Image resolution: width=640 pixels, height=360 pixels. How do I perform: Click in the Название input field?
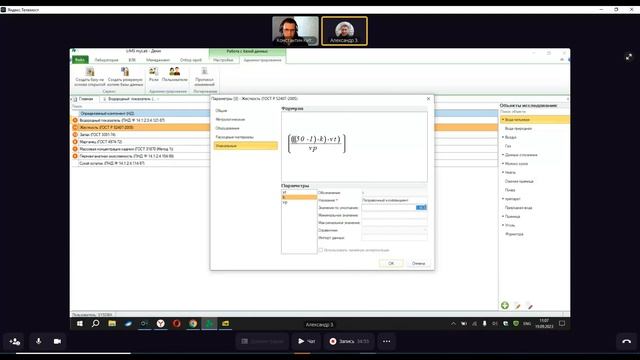pos(394,200)
